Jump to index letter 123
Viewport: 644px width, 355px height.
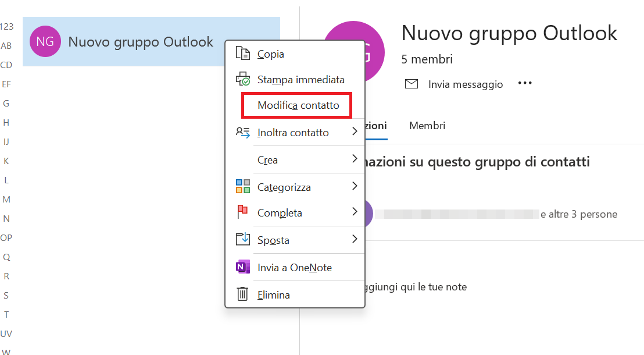click(6, 26)
